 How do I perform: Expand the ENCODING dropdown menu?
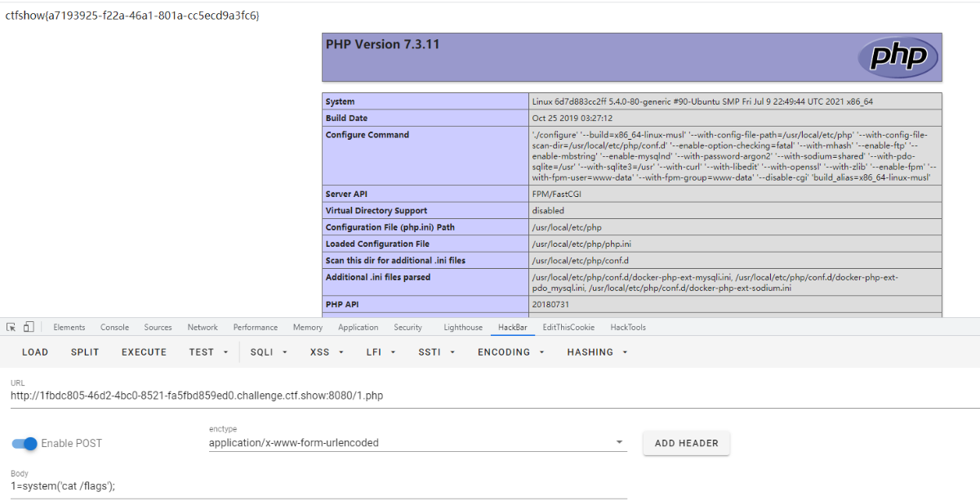point(511,352)
